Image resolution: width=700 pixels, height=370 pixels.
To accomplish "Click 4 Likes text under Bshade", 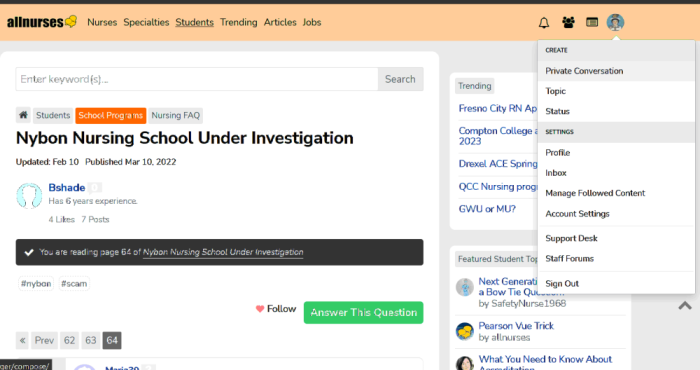I will click(62, 220).
